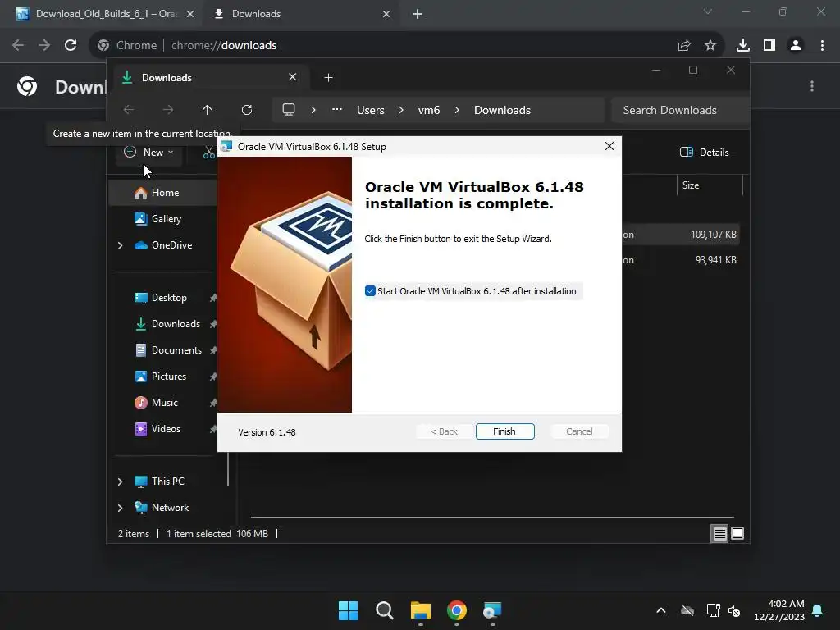This screenshot has height=630, width=840.
Task: Click Chrome's share page icon
Action: coord(684,46)
